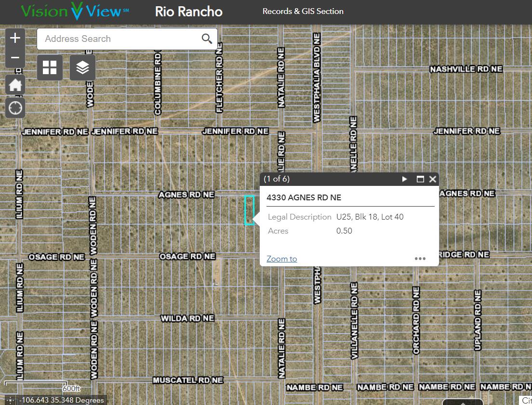Expand the bottom attribute table panel

point(463,402)
